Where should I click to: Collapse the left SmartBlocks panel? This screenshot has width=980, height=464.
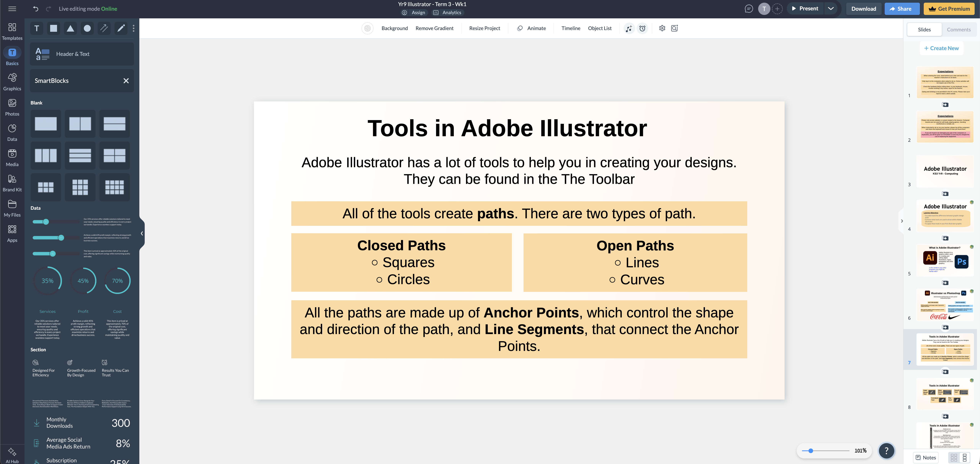141,233
